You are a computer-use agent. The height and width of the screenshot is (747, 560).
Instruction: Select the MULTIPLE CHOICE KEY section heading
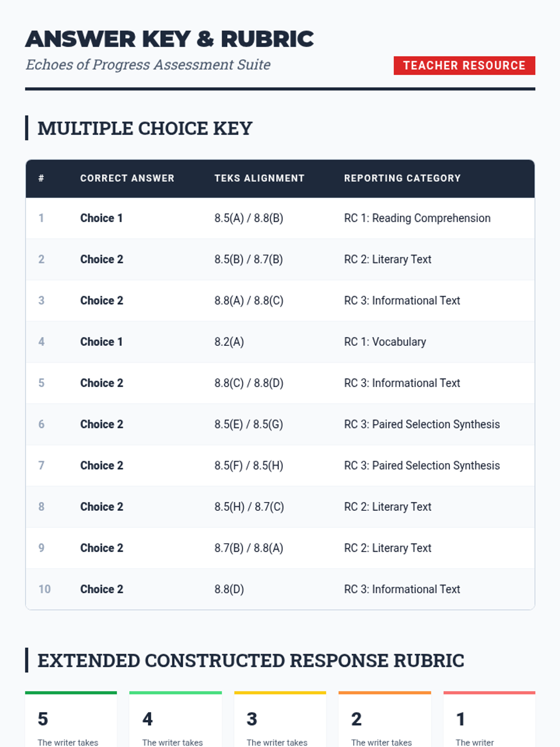pos(145,128)
